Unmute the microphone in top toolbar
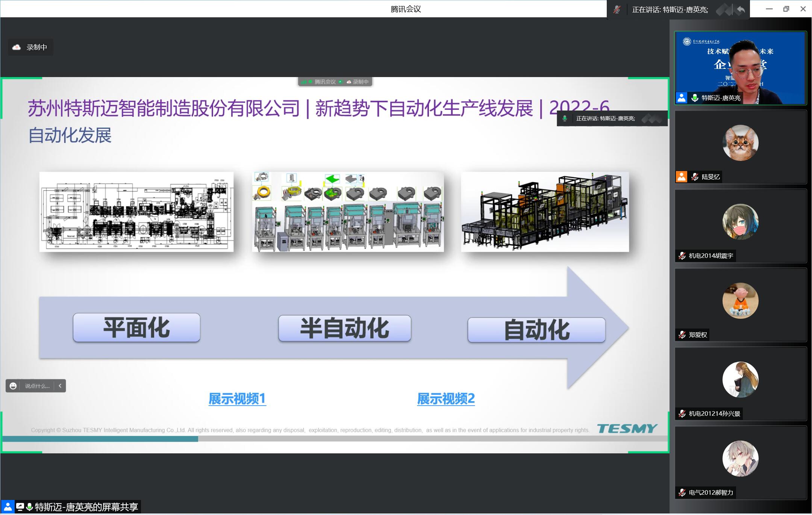 [x=617, y=9]
